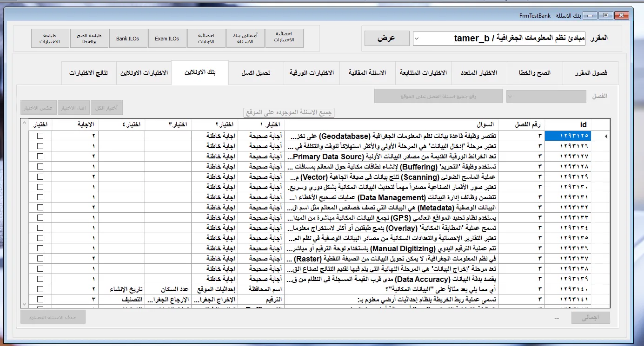Click the grid scrollbar up arrow

[25, 124]
